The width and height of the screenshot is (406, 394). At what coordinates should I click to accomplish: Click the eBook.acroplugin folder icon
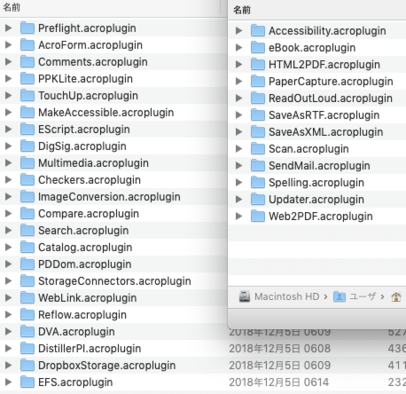point(258,48)
